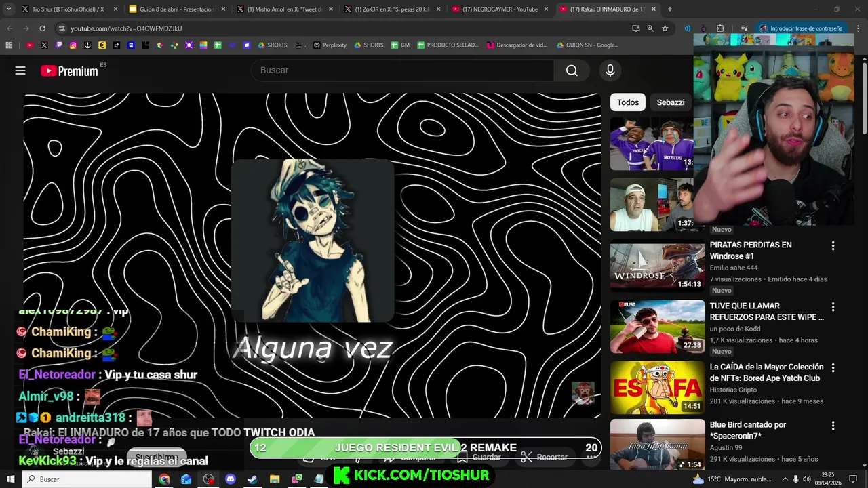The width and height of the screenshot is (868, 488).
Task: Open 'La CAÍDA de la Mayor Colección' title
Action: point(766,372)
